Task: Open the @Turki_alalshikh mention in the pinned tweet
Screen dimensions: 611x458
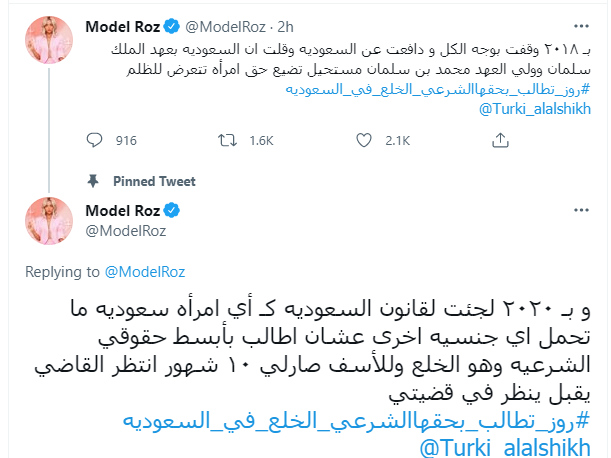Action: click(505, 447)
